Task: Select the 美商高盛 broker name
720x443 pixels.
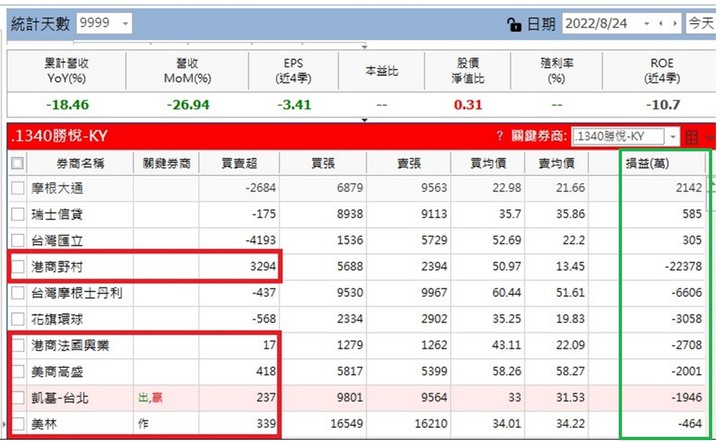Action: click(57, 371)
